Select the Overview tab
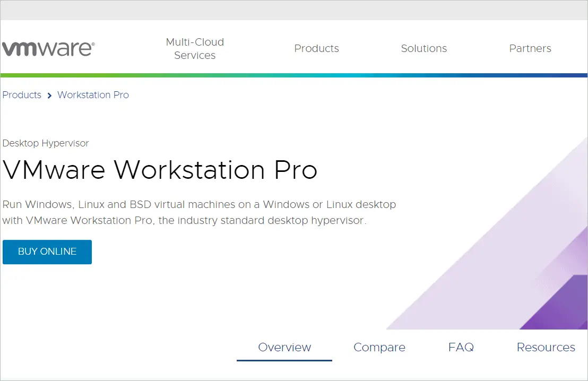The width and height of the screenshot is (588, 381). click(x=284, y=347)
